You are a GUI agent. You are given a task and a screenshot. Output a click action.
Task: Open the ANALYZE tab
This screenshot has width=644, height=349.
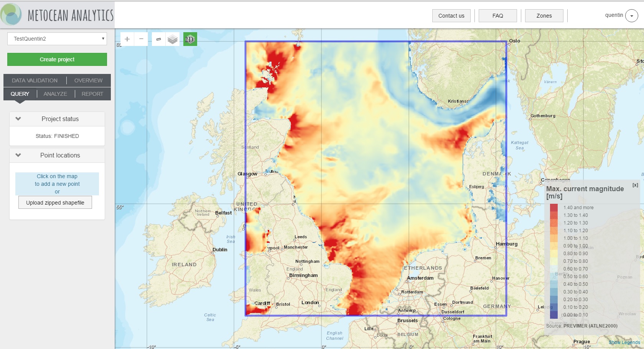pyautogui.click(x=55, y=94)
